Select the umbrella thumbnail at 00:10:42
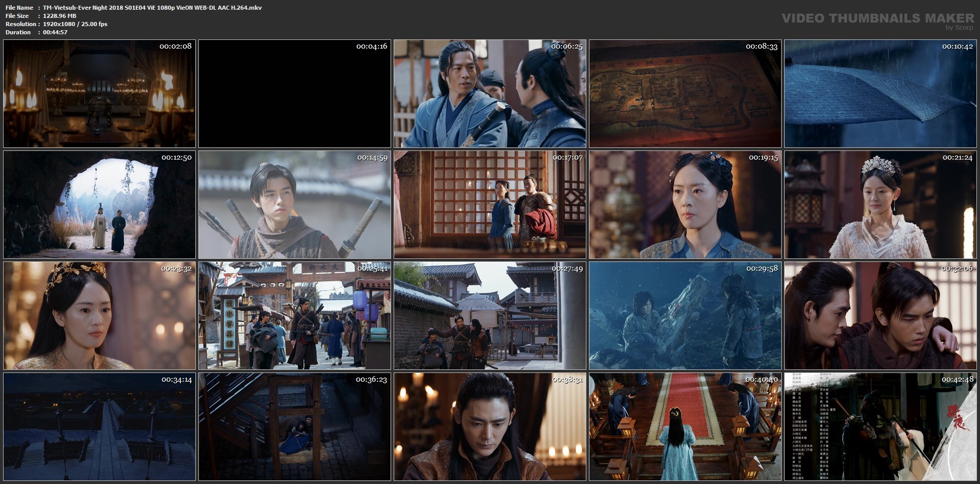The width and height of the screenshot is (980, 484). 880,94
